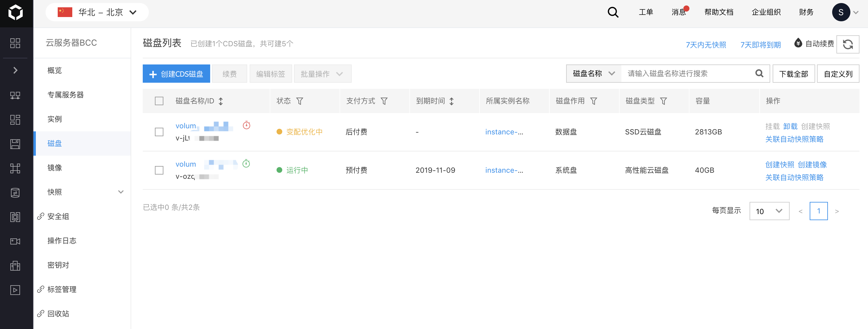Open the top grid dashboard icon in sidebar
The height and width of the screenshot is (329, 868).
pyautogui.click(x=15, y=43)
